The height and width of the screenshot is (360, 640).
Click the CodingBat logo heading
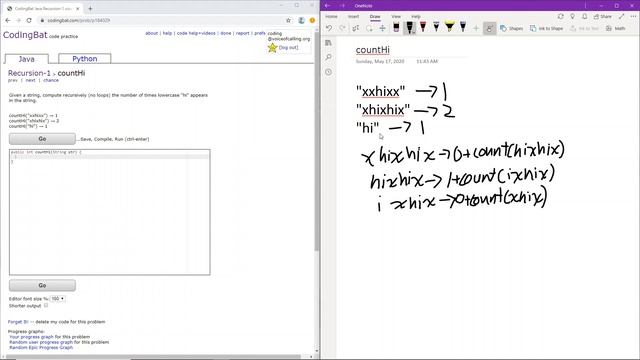(x=25, y=35)
